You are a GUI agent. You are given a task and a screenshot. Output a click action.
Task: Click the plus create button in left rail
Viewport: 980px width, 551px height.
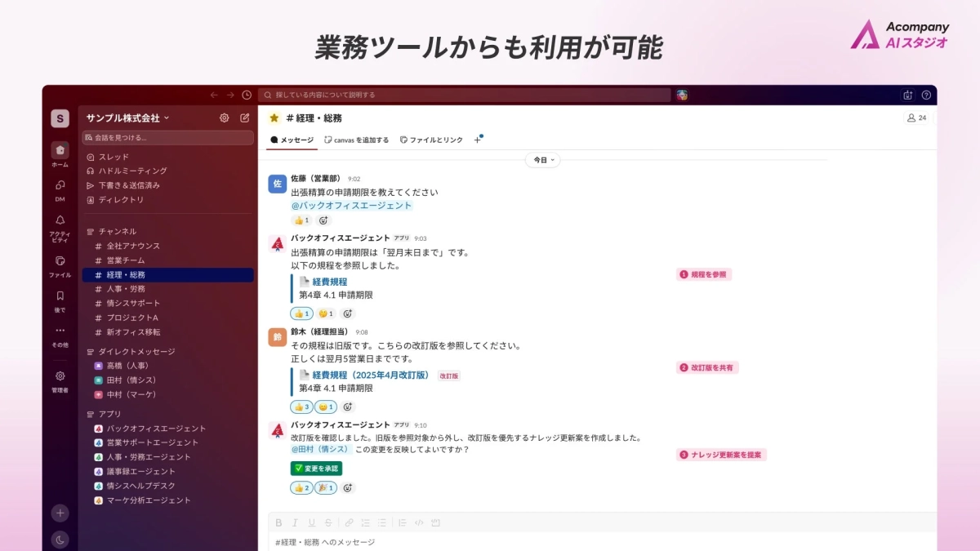60,513
